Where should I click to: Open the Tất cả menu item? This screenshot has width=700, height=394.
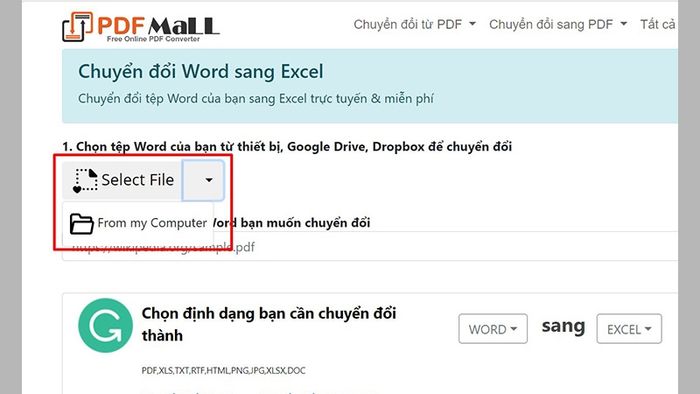point(658,24)
